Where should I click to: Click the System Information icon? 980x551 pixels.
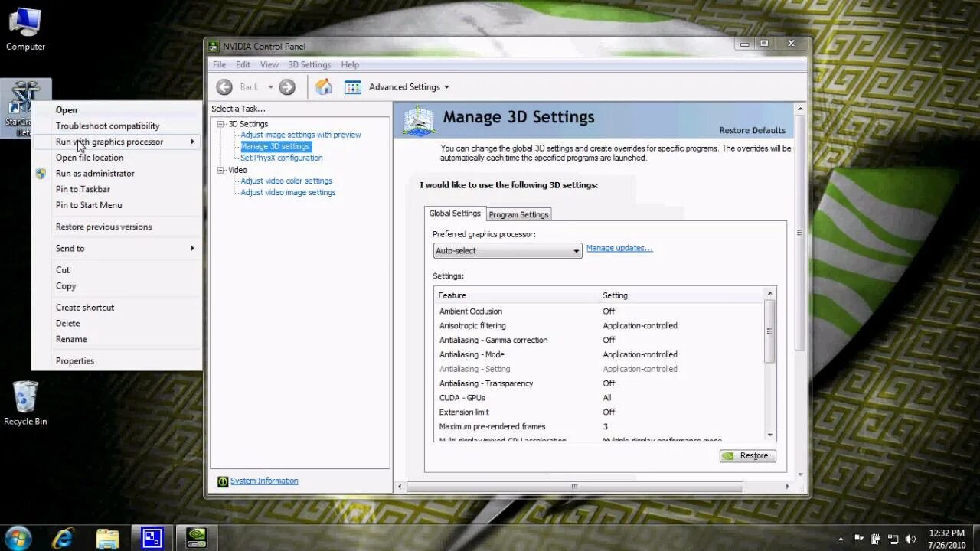[223, 481]
